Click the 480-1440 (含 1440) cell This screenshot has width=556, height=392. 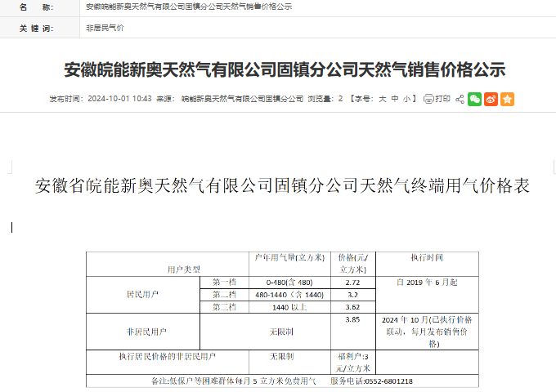(289, 295)
